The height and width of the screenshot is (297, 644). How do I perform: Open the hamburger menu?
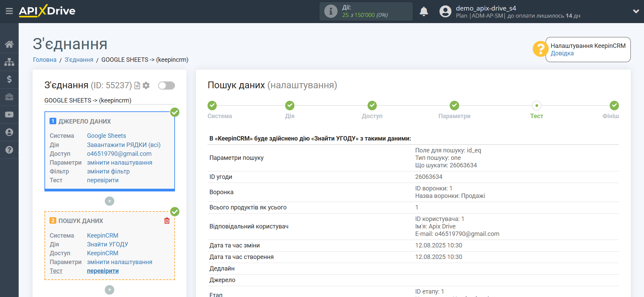[x=9, y=11]
